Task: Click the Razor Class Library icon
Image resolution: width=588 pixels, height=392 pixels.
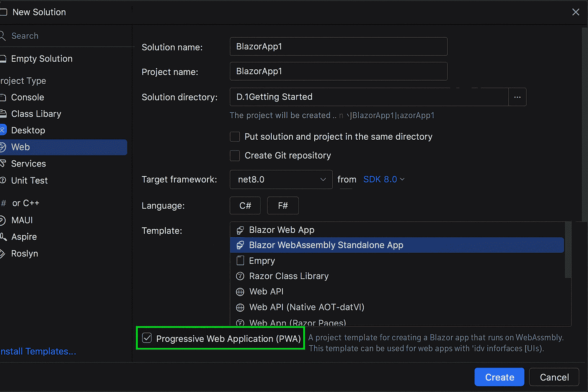Action: click(240, 276)
